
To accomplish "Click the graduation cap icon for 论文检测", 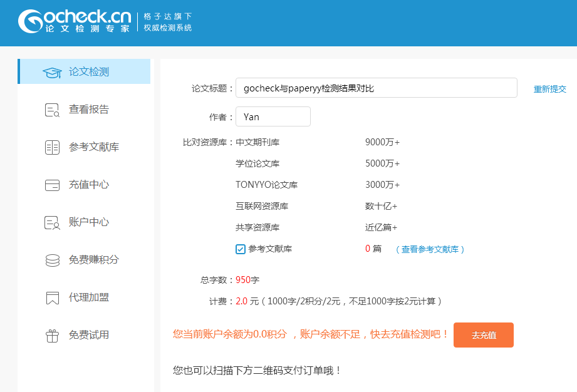I will coord(52,73).
